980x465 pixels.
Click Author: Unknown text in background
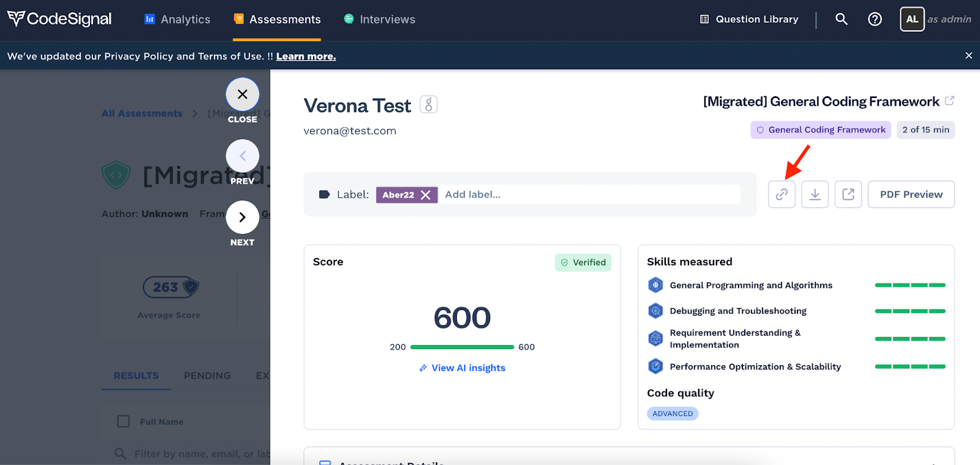click(145, 214)
